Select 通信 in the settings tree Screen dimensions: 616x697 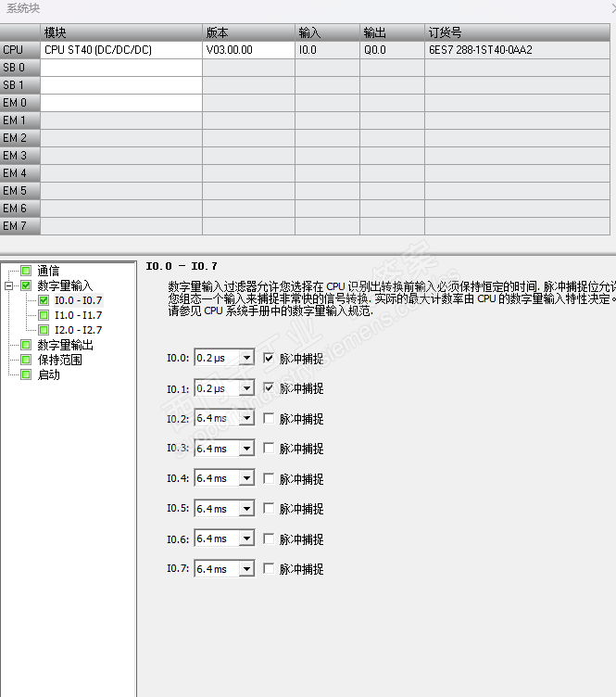48,271
